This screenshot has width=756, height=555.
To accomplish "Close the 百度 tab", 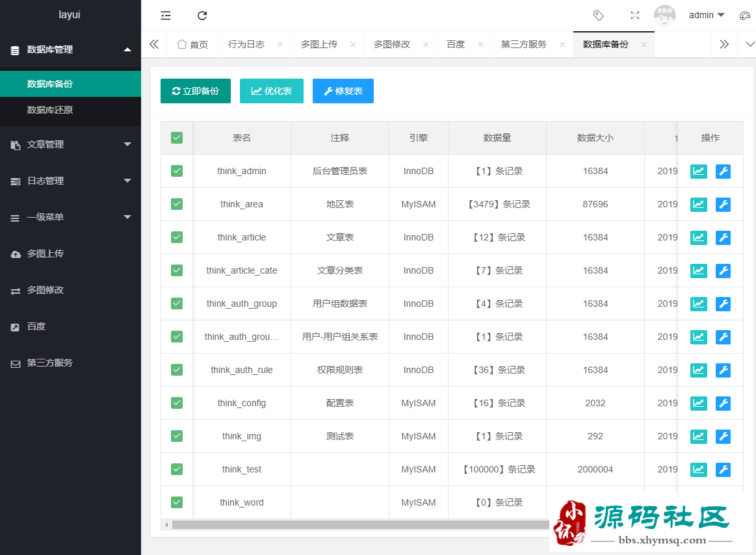I will click(x=480, y=44).
